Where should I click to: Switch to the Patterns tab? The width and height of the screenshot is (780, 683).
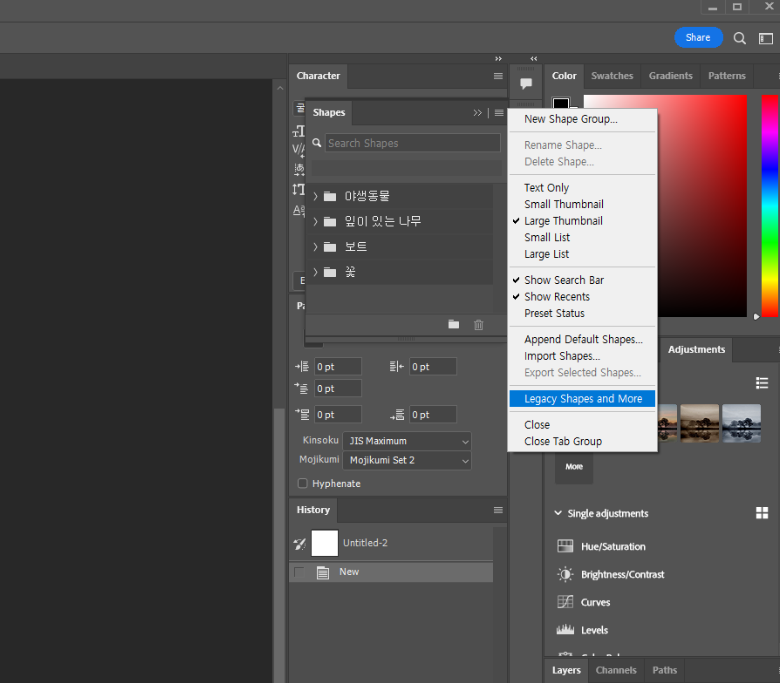[727, 76]
